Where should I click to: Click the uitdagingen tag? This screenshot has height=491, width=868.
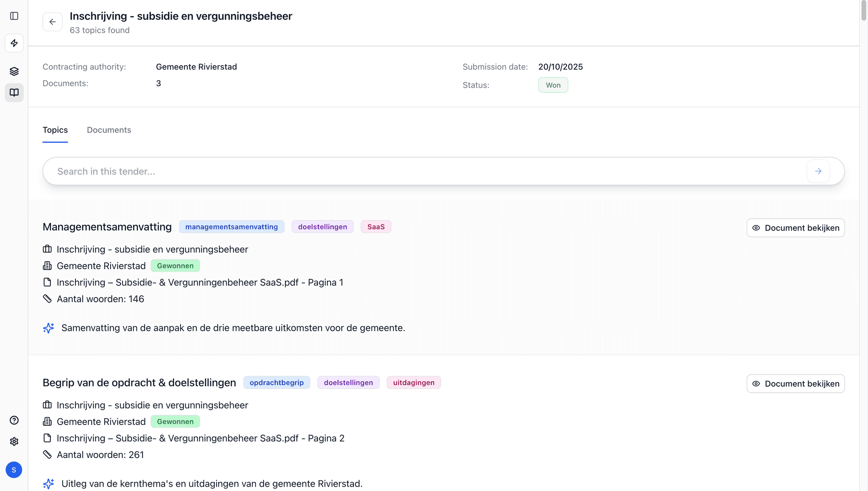tap(414, 382)
